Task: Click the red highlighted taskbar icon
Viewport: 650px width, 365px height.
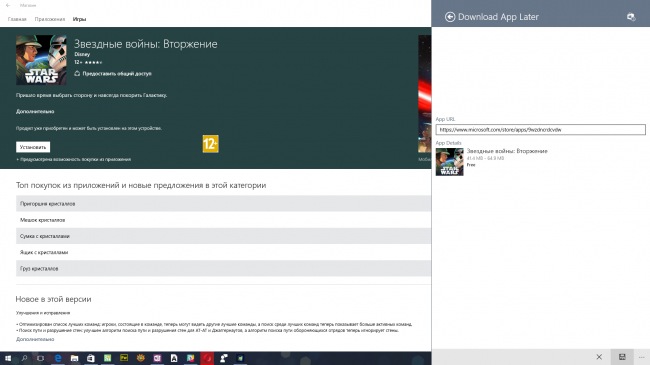Action: pos(207,358)
